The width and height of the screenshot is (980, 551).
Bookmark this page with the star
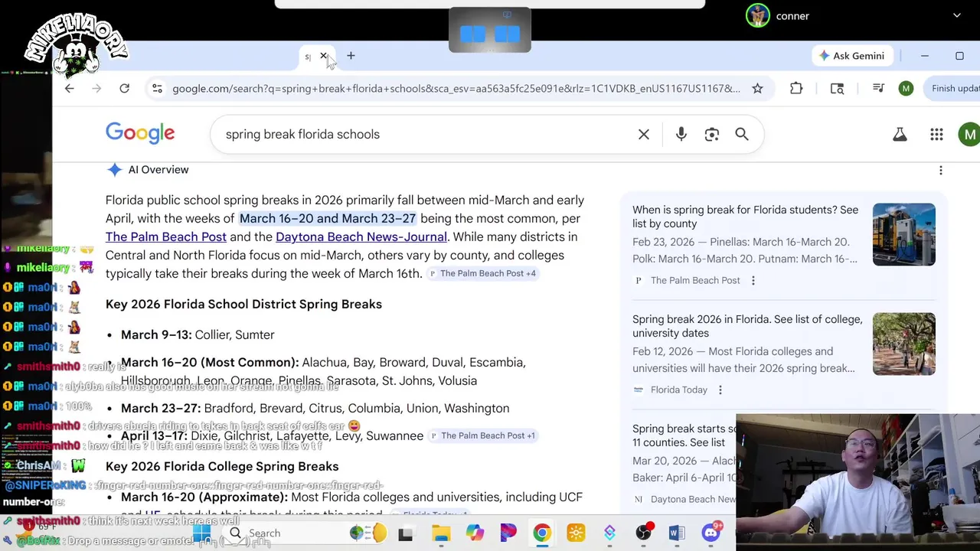pyautogui.click(x=757, y=89)
